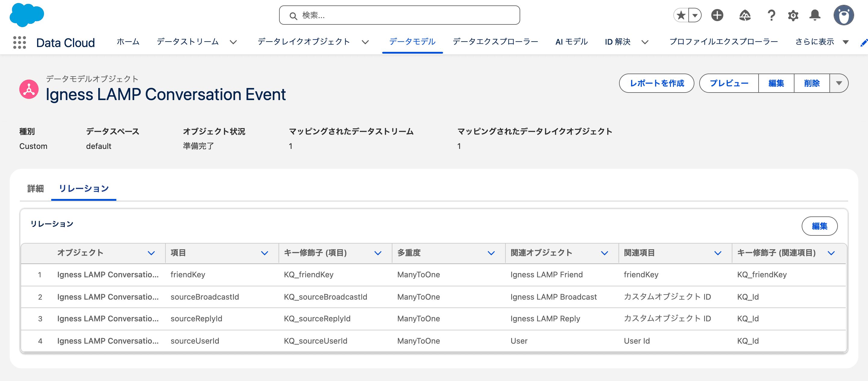
Task: Click the favorites star icon
Action: pyautogui.click(x=681, y=15)
